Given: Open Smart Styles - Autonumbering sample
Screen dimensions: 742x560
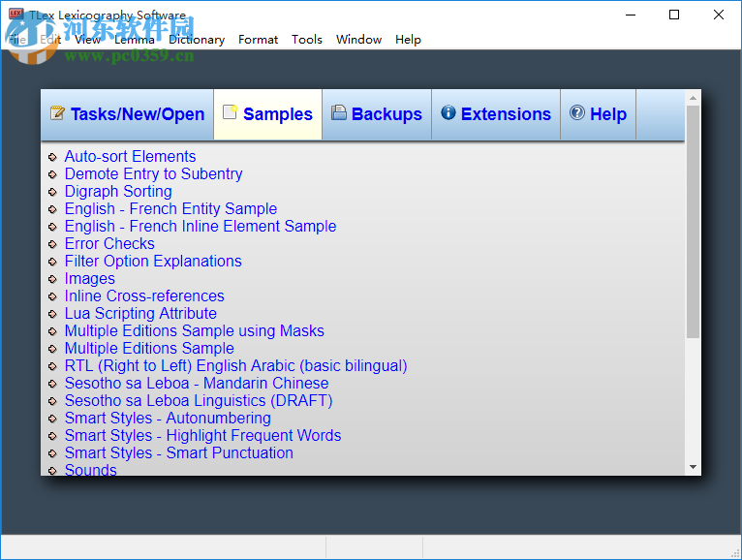Looking at the screenshot, I should tap(168, 418).
